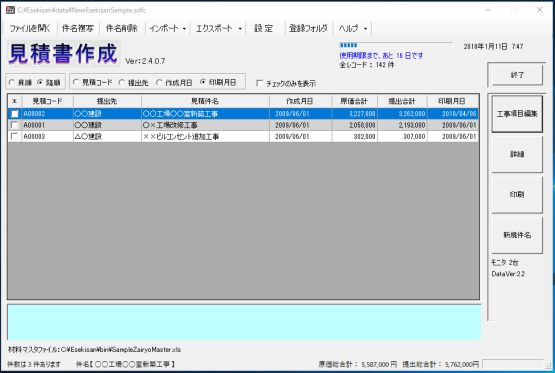Image resolution: width=555 pixels, height=373 pixels.
Task: Click the 作成月日 column header
Action: point(300,101)
